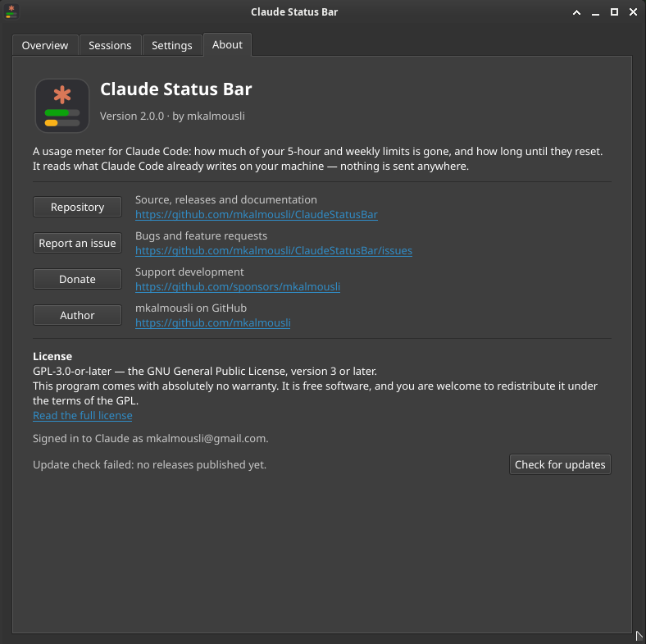Click the window title Claude Status Bar
646x644 pixels.
click(294, 12)
